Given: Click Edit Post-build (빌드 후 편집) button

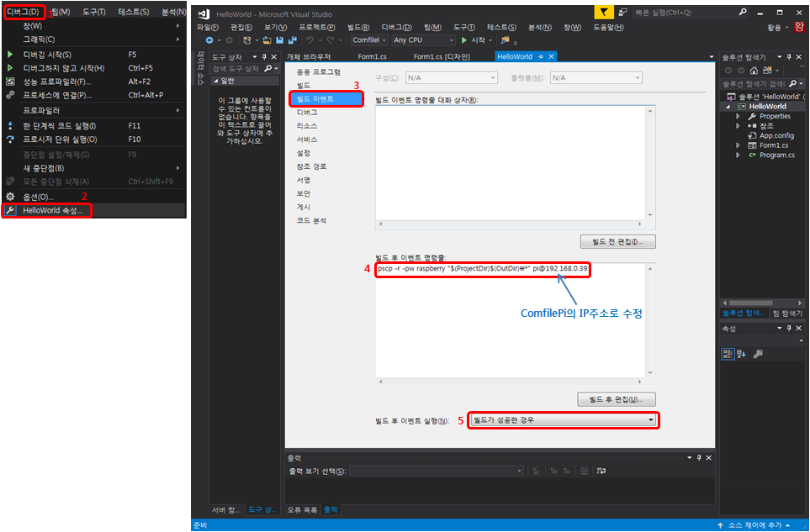Looking at the screenshot, I should 616,399.
